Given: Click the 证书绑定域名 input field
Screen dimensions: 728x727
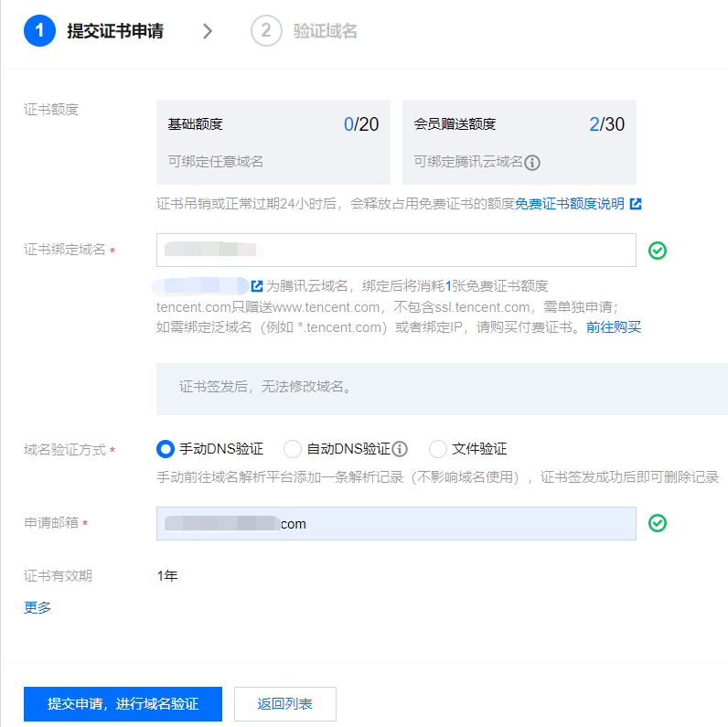Looking at the screenshot, I should click(396, 251).
